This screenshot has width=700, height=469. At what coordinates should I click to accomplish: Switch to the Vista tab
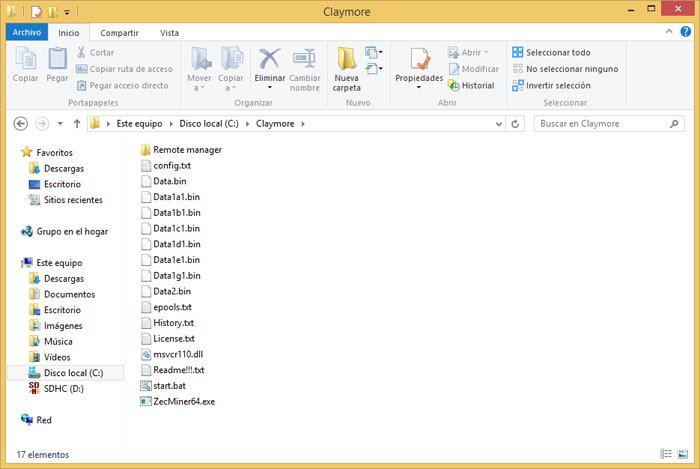tap(169, 33)
